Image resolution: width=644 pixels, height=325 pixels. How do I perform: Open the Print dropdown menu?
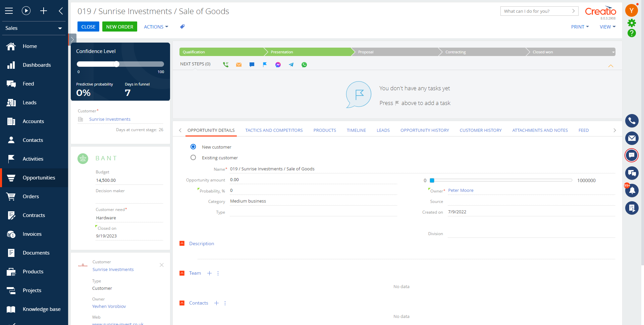(580, 27)
